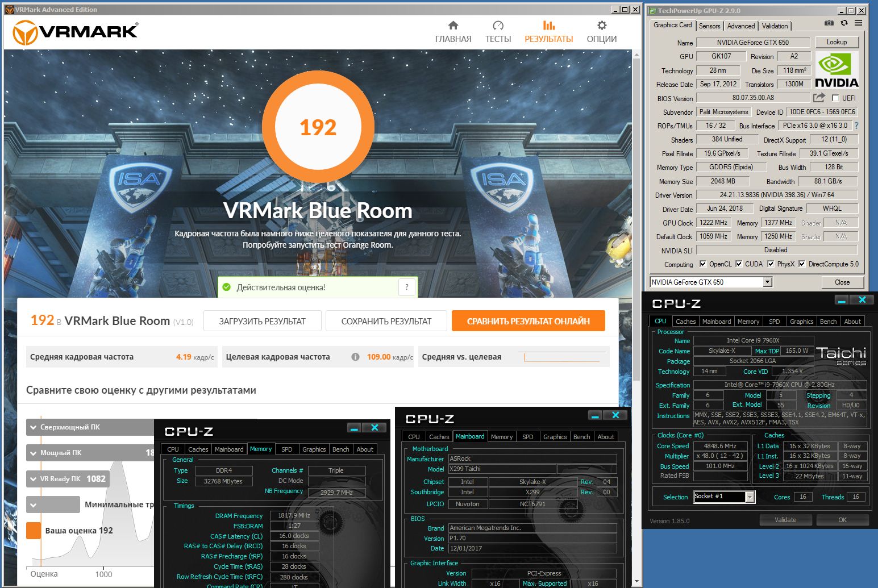Click the Taichi series logo in CPU-Z

tap(841, 356)
